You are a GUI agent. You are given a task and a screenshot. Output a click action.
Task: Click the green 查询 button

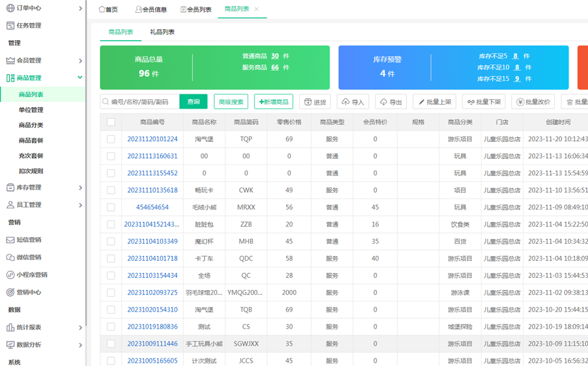click(193, 101)
